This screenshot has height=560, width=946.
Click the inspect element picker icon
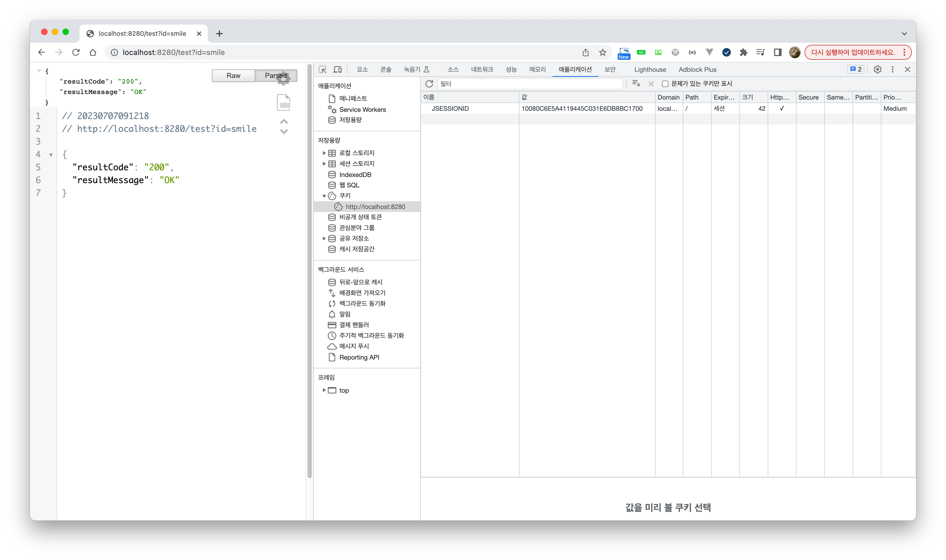click(x=322, y=69)
